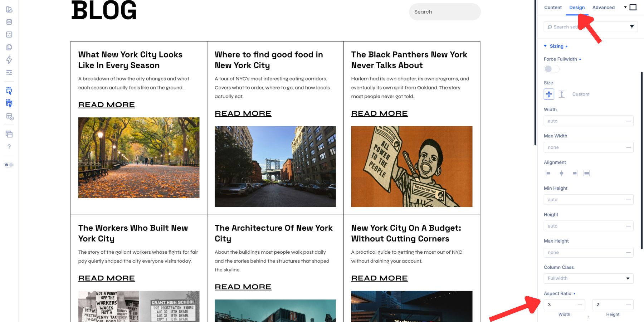Image resolution: width=644 pixels, height=322 pixels.
Task: Select the single-frame element picker tool
Action: click(x=9, y=91)
